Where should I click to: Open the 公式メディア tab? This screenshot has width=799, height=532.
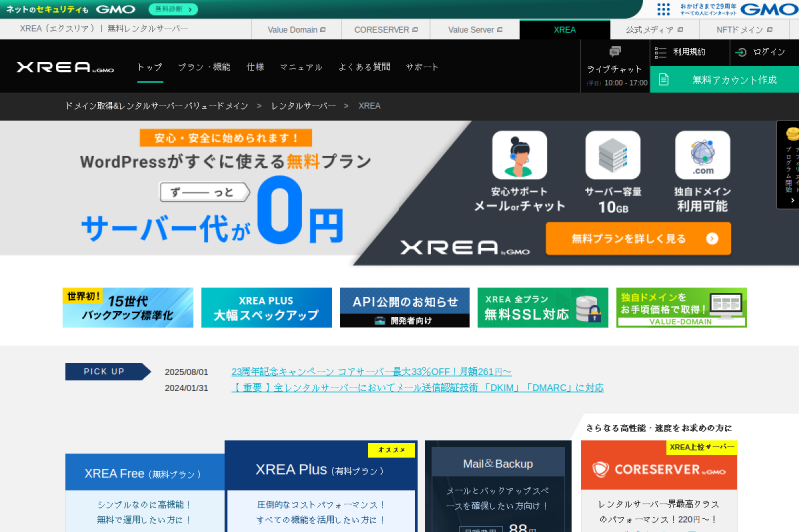coord(655,30)
